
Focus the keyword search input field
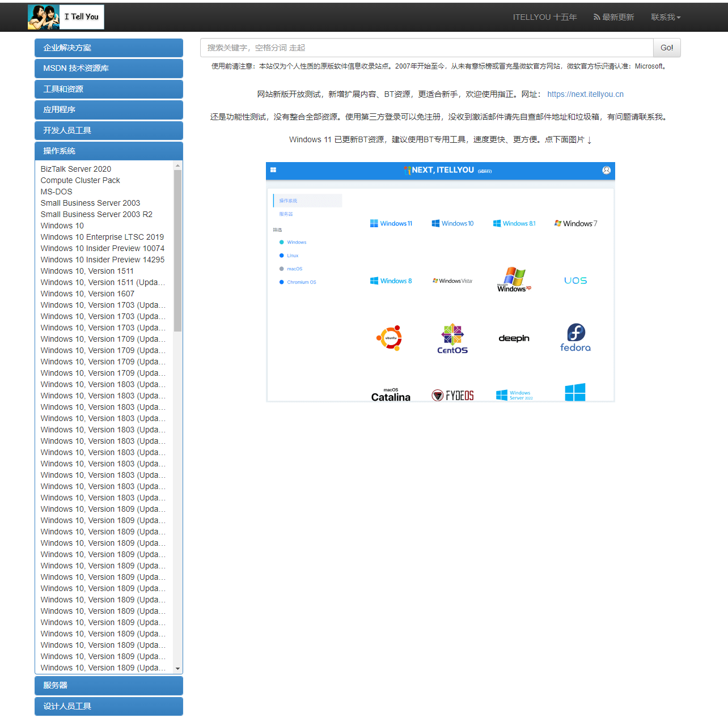pyautogui.click(x=427, y=48)
